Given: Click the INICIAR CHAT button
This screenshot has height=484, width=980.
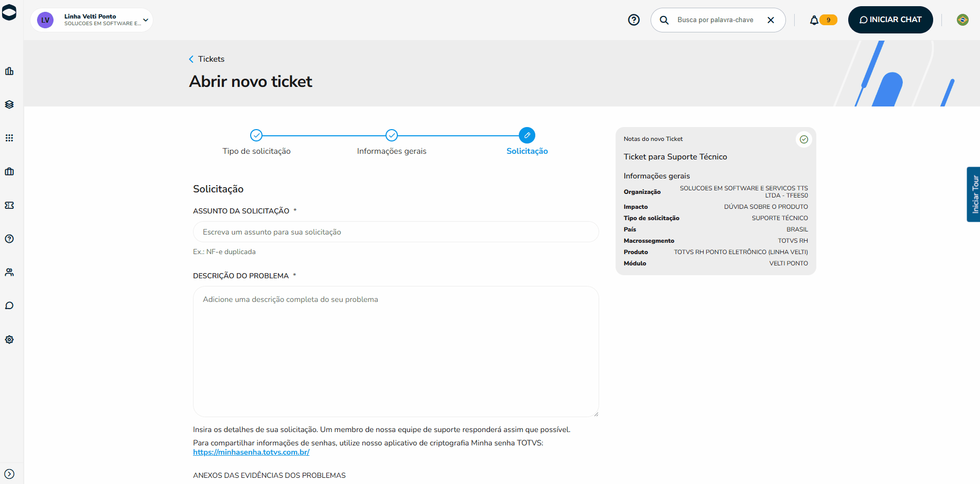Looking at the screenshot, I should click(x=890, y=20).
